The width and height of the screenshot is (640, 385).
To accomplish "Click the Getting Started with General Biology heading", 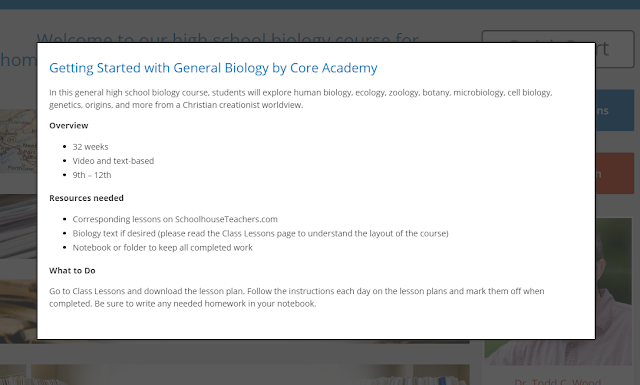I will pyautogui.click(x=213, y=68).
